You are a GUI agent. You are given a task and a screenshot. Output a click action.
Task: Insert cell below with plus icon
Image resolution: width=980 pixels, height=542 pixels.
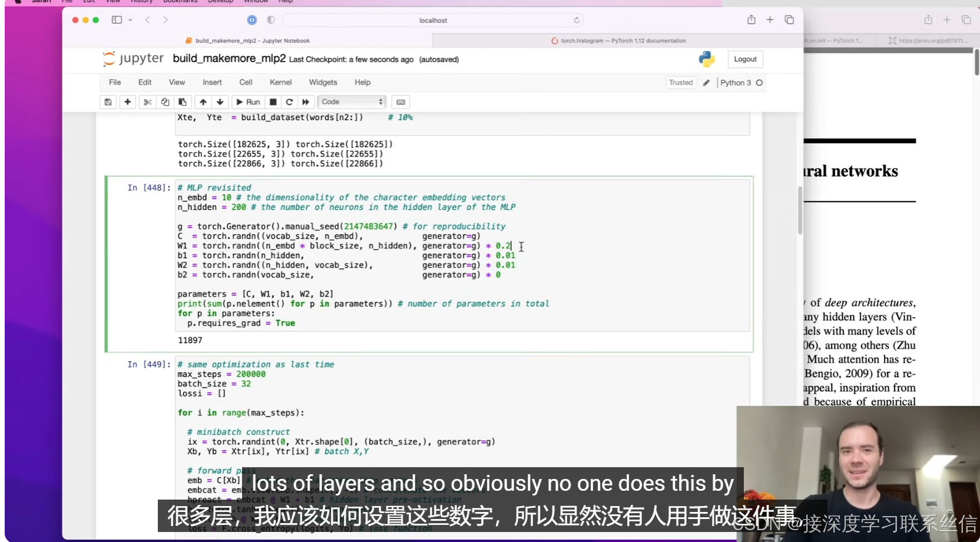pyautogui.click(x=127, y=102)
